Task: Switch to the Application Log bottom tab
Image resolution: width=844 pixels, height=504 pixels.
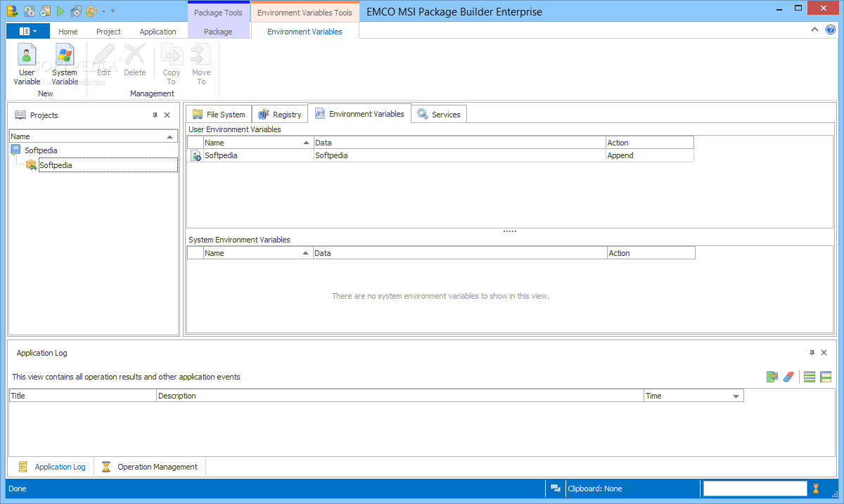Action: click(x=52, y=467)
